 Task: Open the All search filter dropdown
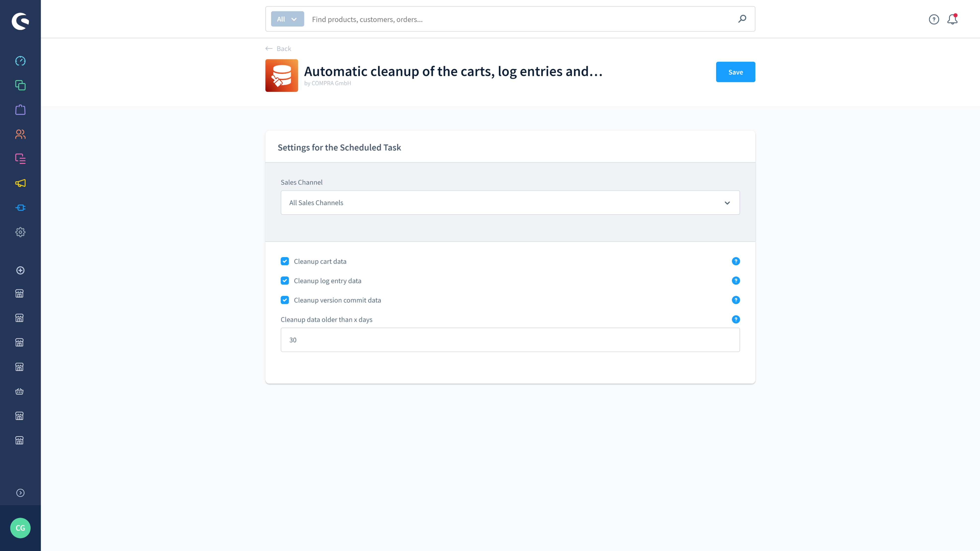point(287,19)
